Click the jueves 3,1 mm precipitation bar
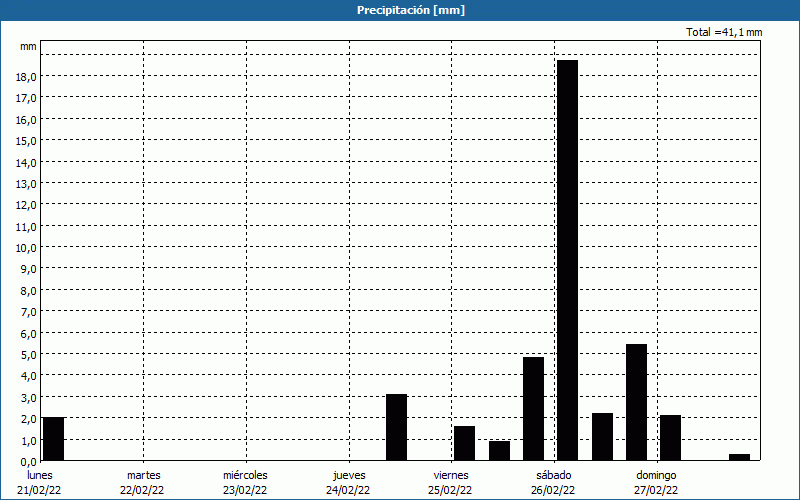The image size is (800, 500). 396,428
